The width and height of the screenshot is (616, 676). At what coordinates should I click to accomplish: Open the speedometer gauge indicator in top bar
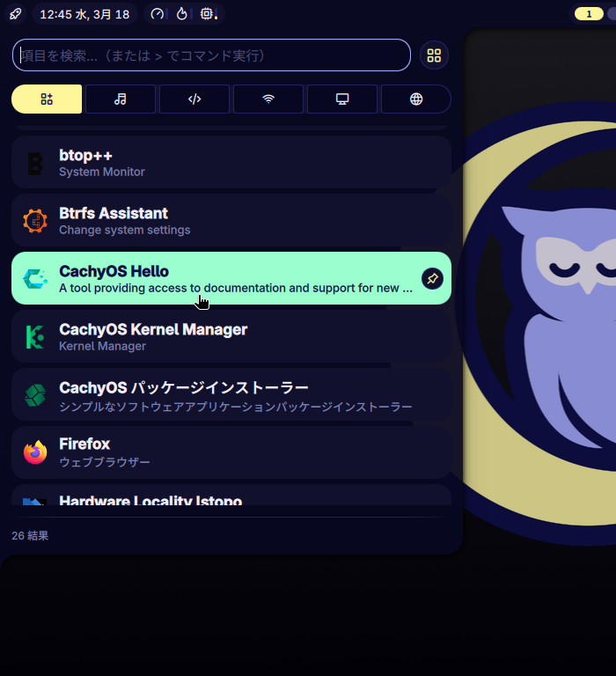157,14
